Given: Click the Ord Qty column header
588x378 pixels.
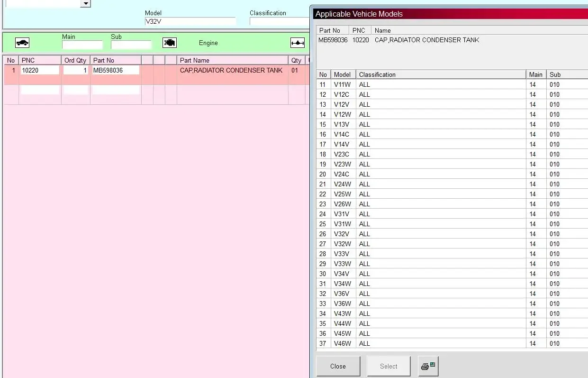Looking at the screenshot, I should (75, 60).
